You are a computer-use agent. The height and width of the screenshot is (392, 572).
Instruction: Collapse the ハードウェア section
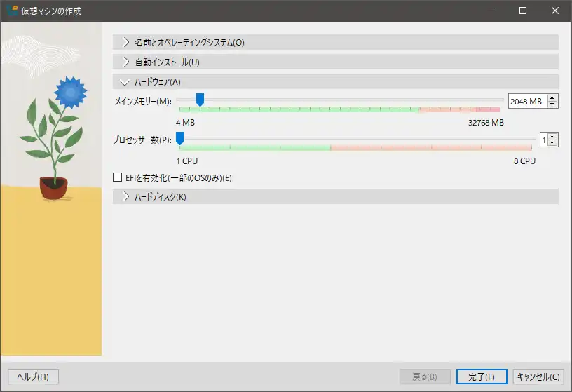[157, 81]
